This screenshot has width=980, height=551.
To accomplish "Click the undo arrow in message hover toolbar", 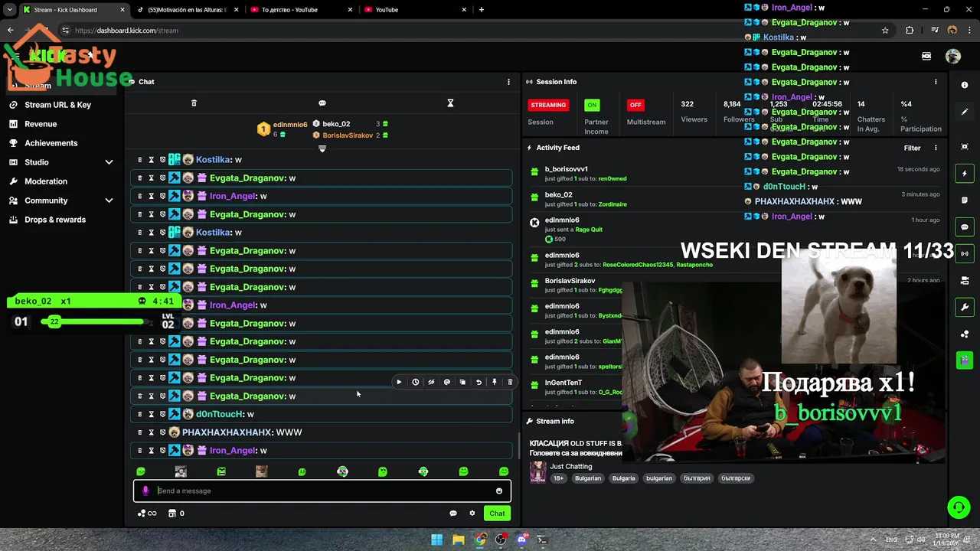I will (479, 382).
